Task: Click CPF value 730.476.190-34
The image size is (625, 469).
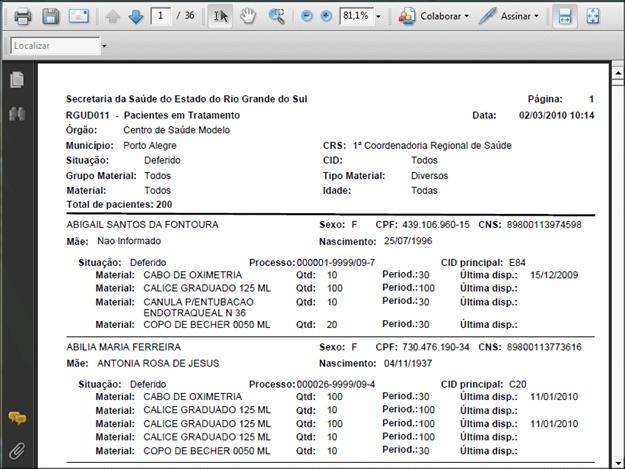Action: tap(436, 347)
